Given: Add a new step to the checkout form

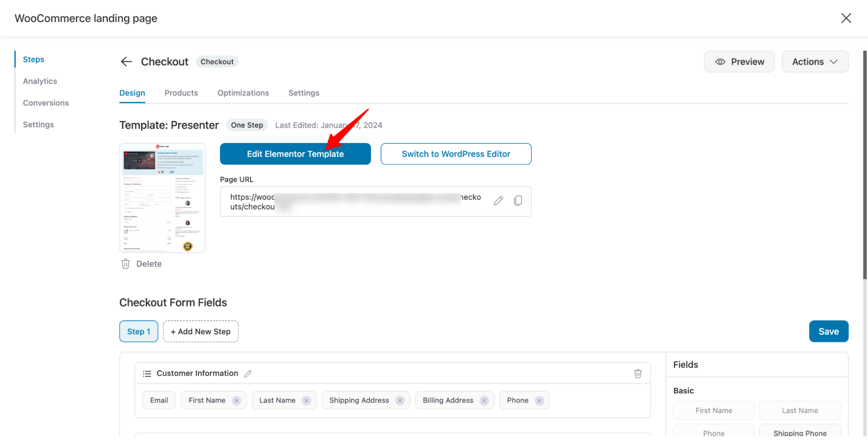Looking at the screenshot, I should click(x=201, y=331).
